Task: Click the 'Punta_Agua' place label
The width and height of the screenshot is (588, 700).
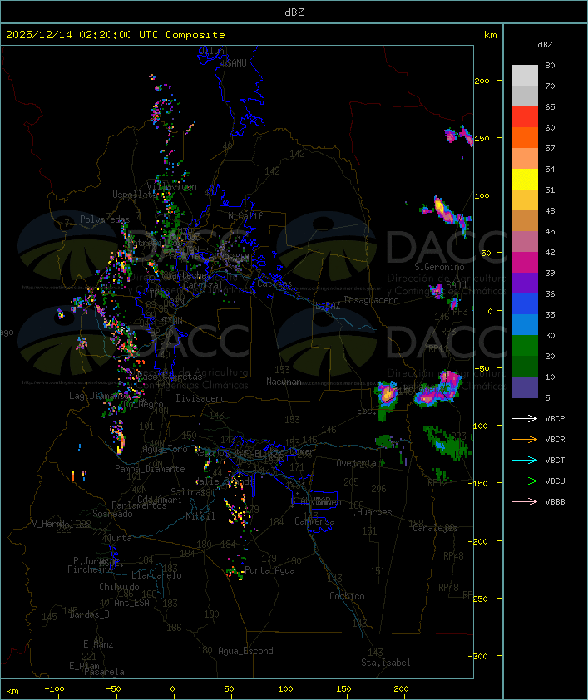Action: [x=269, y=570]
